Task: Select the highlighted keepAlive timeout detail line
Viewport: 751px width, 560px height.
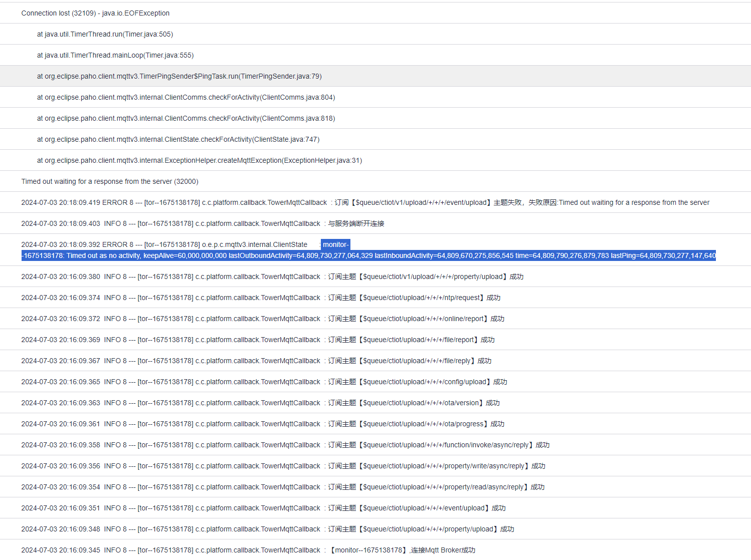Action: [368, 255]
